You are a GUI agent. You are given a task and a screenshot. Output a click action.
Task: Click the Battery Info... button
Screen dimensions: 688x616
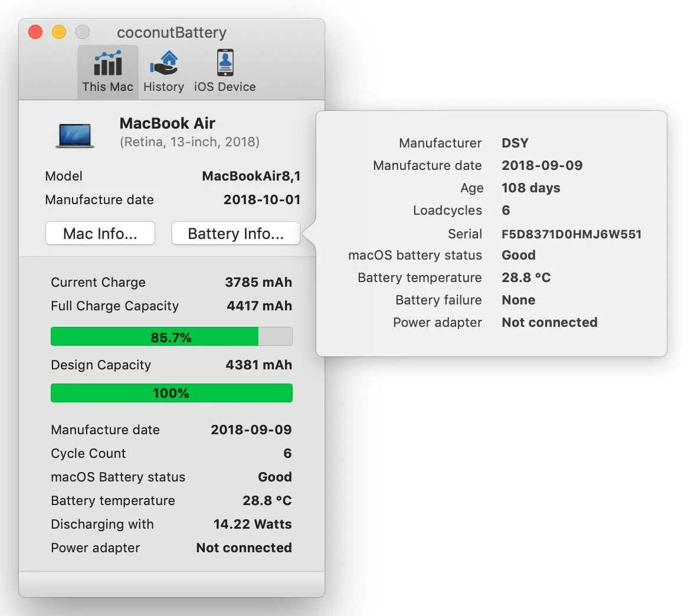pos(236,234)
